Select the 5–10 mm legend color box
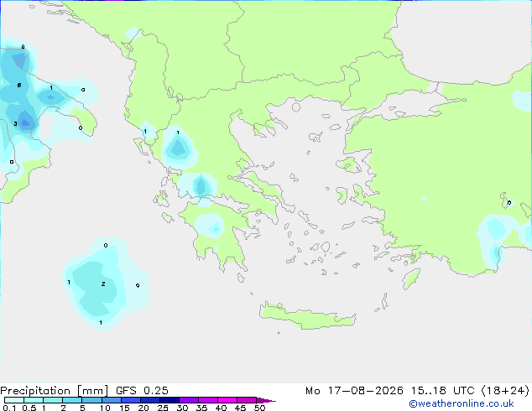 [91, 400]
